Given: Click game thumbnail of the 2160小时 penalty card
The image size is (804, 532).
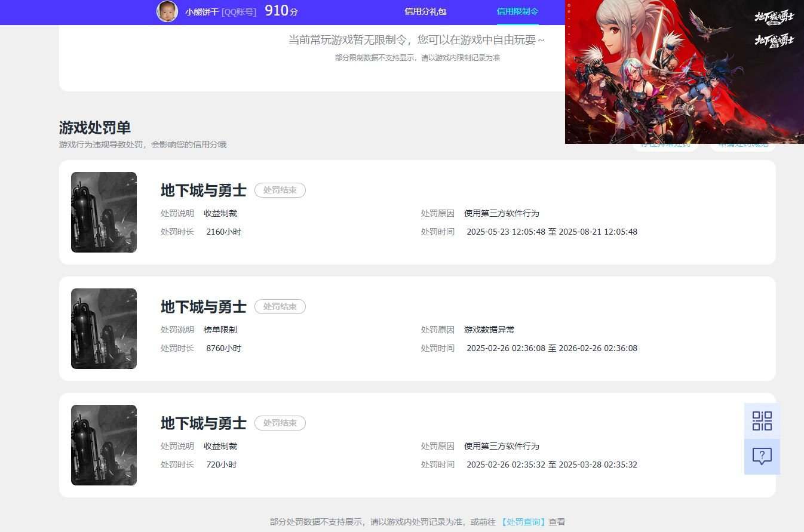Looking at the screenshot, I should 104,212.
